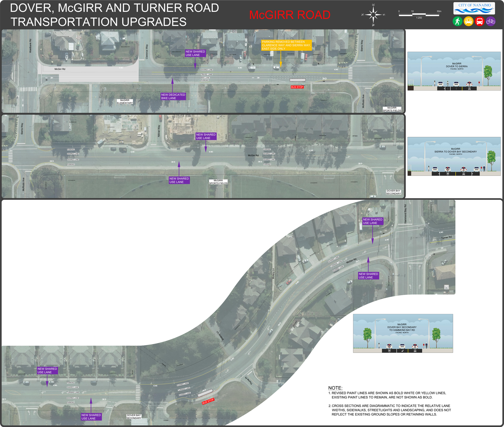Viewport: 504px width, 427px height.
Task: Click the City of Nanaimo logo
Action: pyautogui.click(x=474, y=8)
